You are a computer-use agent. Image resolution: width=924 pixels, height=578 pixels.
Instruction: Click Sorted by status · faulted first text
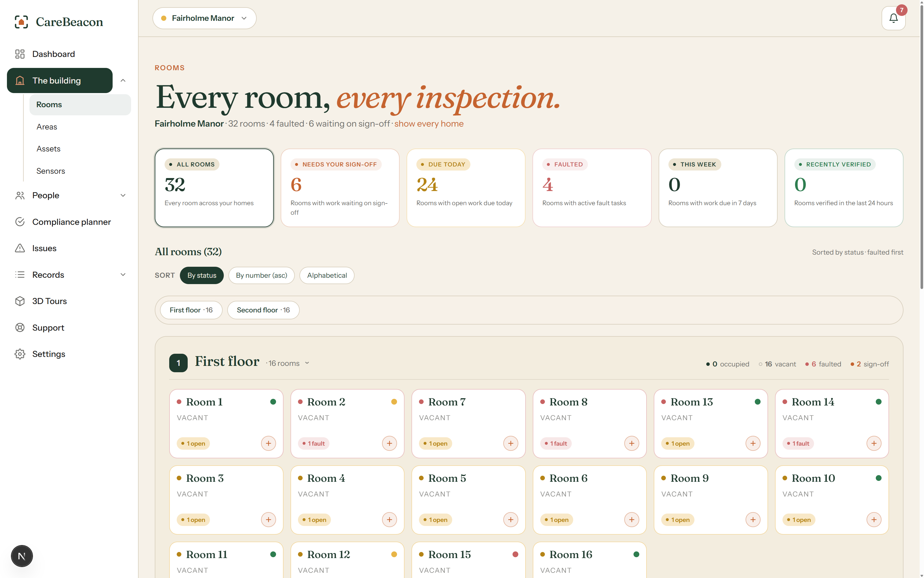(858, 252)
